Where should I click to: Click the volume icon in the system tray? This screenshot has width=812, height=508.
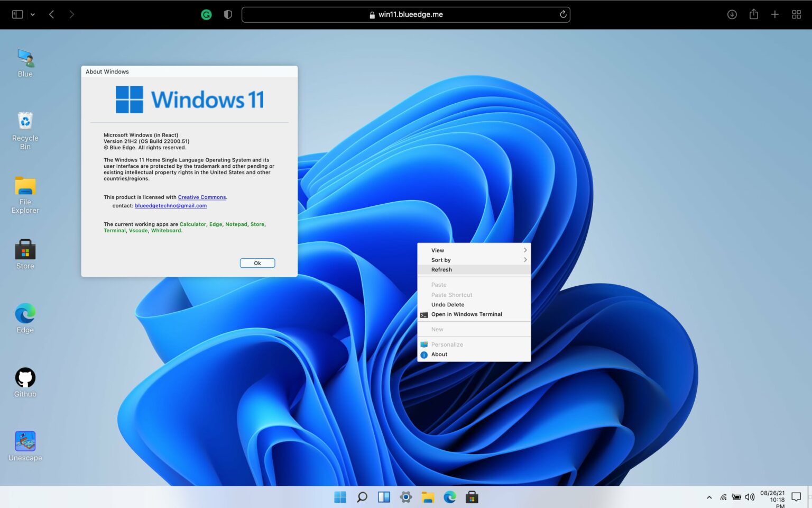tap(750, 497)
